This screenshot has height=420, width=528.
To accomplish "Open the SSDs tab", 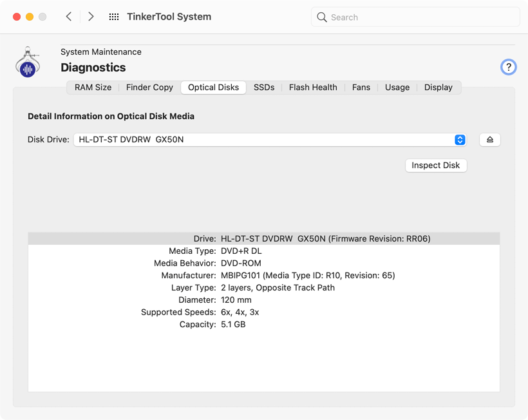I will click(x=264, y=88).
